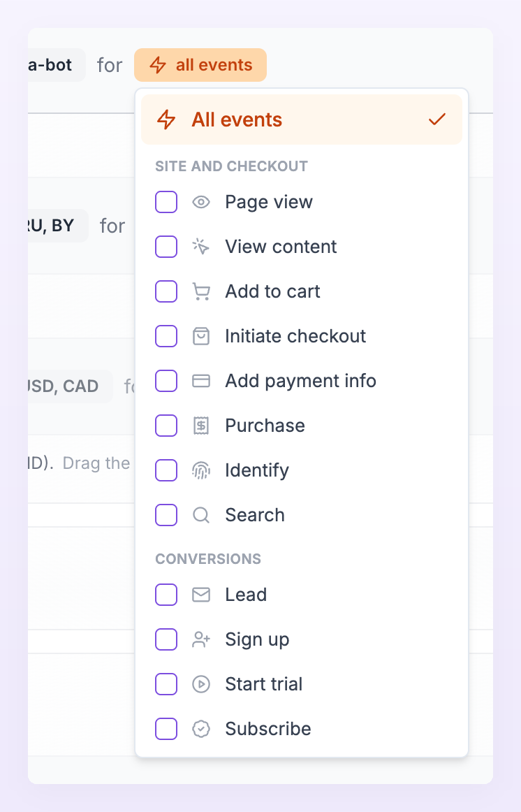Check the View content checkbox

(166, 247)
